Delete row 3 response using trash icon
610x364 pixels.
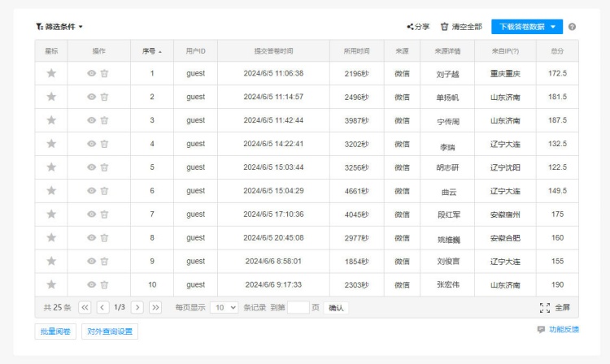[x=104, y=120]
